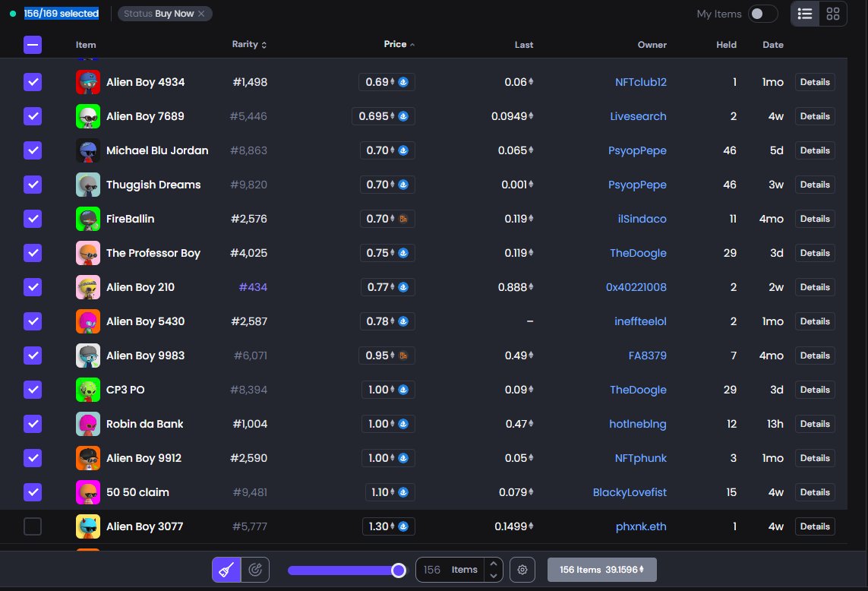
Task: Open the Owner column header
Action: (x=652, y=44)
